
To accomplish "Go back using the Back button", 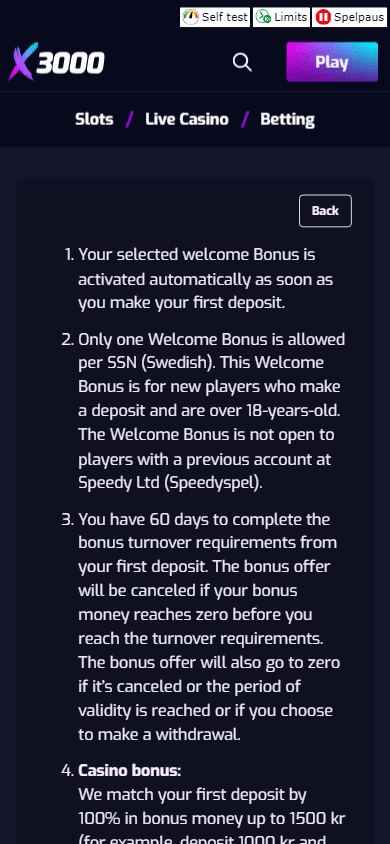I will (x=325, y=210).
